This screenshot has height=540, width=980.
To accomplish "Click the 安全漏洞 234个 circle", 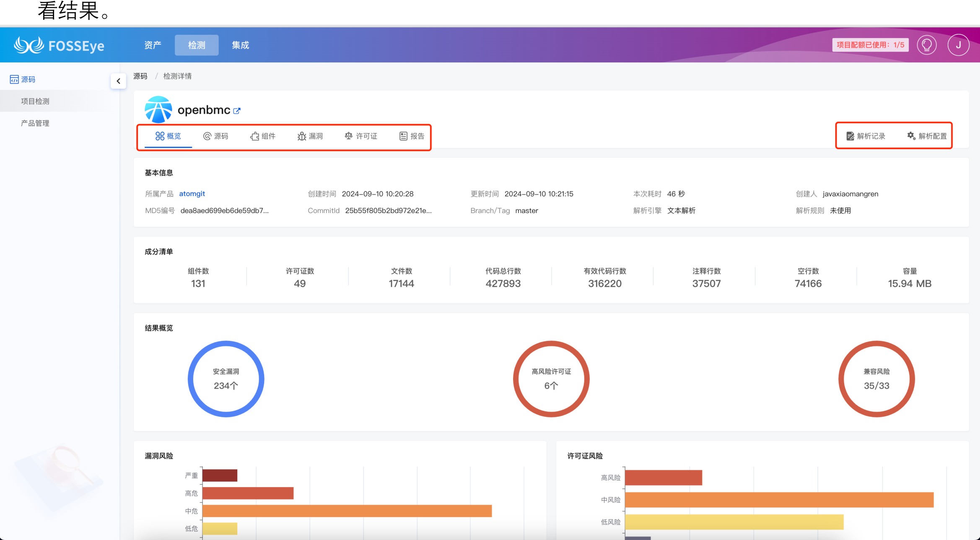I will pos(226,379).
